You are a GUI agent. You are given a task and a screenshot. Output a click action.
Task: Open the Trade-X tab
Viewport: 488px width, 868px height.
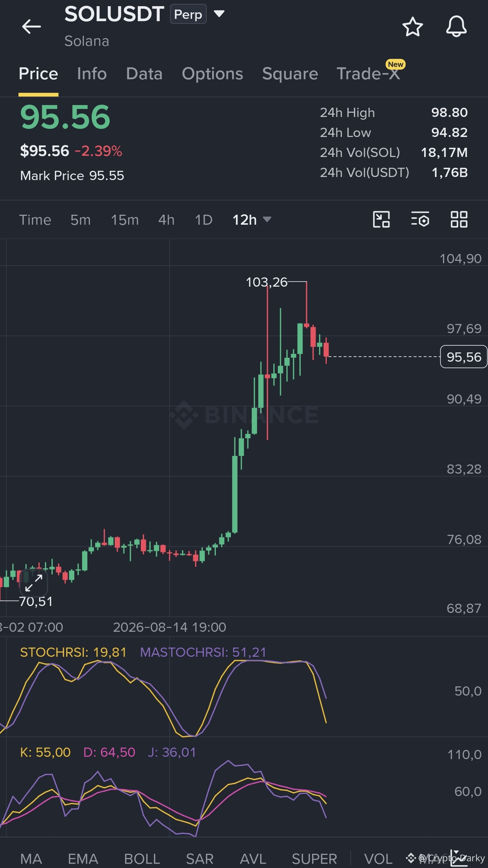click(x=369, y=73)
